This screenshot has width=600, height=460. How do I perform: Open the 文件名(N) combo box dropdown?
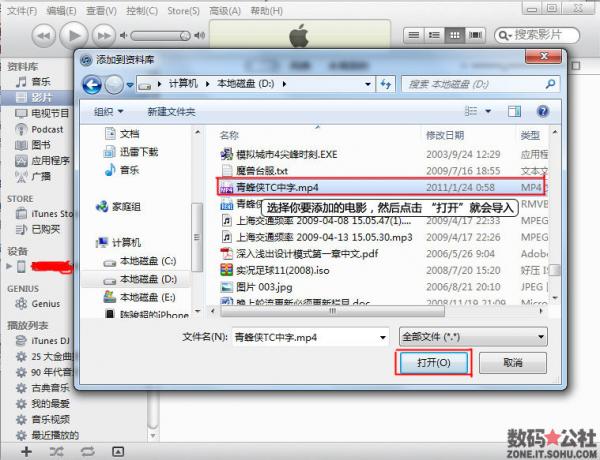383,338
